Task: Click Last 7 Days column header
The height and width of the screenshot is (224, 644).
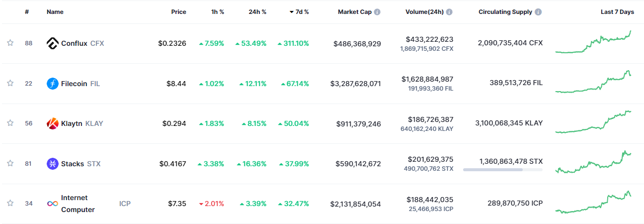Action: point(617,12)
